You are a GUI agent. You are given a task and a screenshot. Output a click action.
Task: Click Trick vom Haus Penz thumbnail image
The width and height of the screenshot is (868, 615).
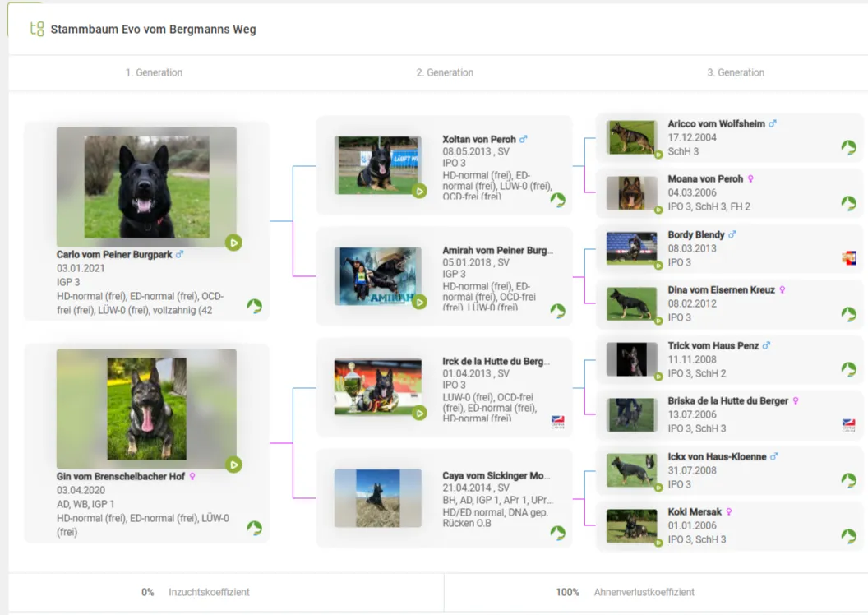pos(631,359)
